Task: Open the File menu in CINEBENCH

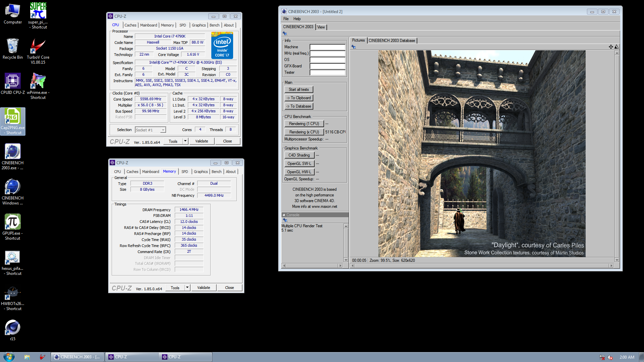Action: (x=286, y=19)
